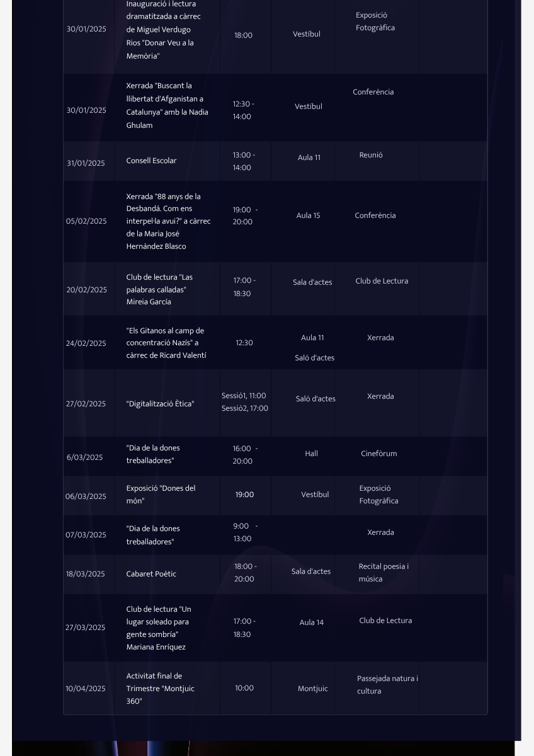The image size is (534, 756).
Task: Click the "Hall" location cell
Action: [311, 454]
